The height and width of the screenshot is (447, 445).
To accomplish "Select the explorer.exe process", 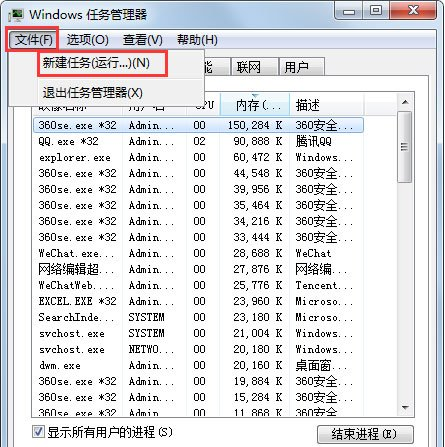I will point(198,157).
